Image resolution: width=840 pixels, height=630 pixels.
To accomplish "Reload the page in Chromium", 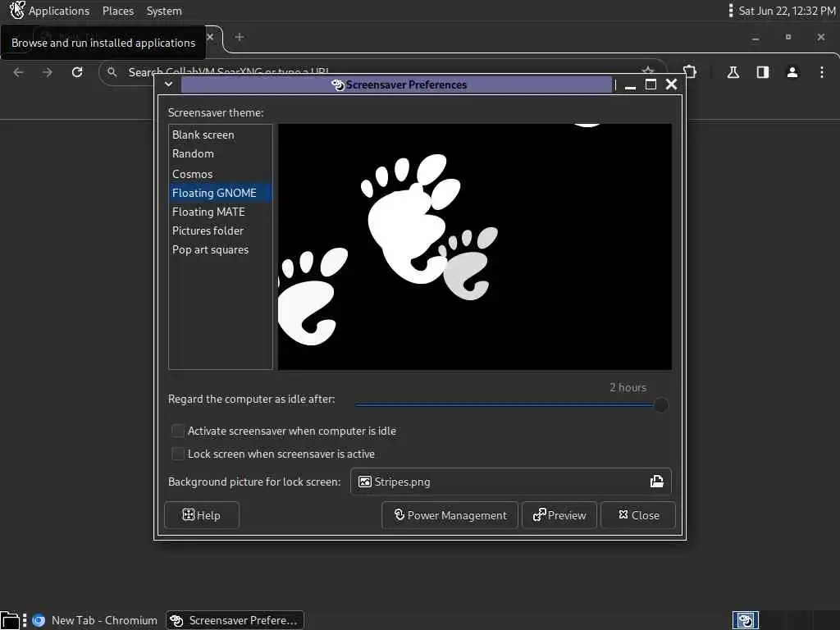I will 77,72.
